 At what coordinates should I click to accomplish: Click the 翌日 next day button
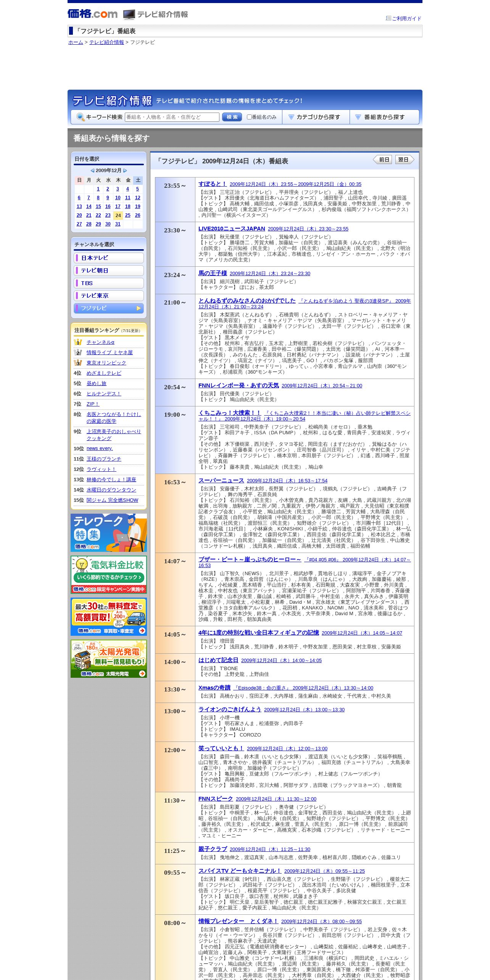coord(405,160)
